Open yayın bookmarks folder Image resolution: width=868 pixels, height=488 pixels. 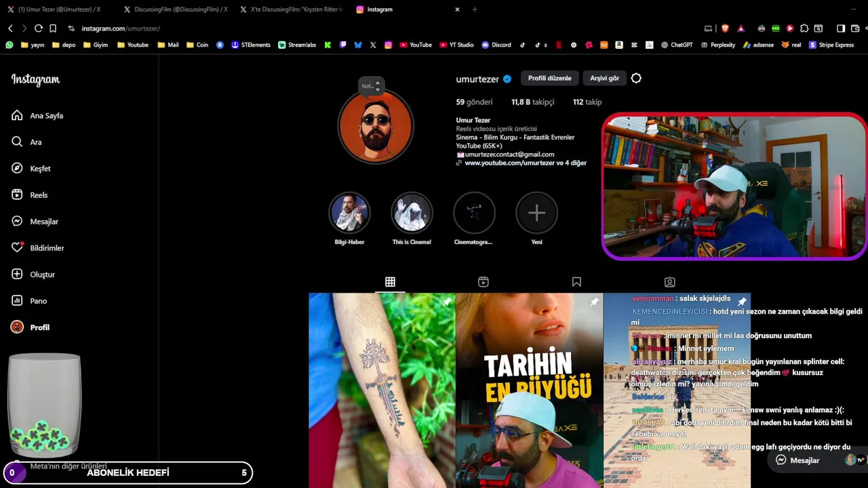point(33,45)
